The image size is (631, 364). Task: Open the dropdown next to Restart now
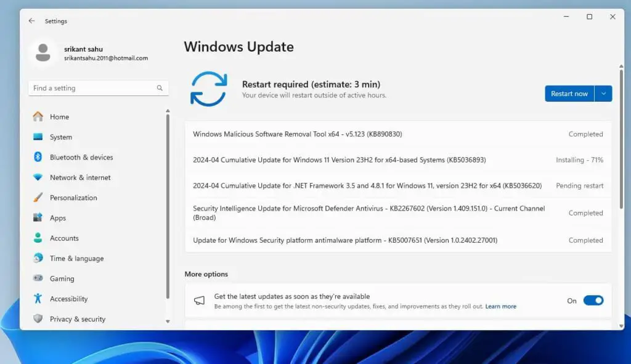603,93
